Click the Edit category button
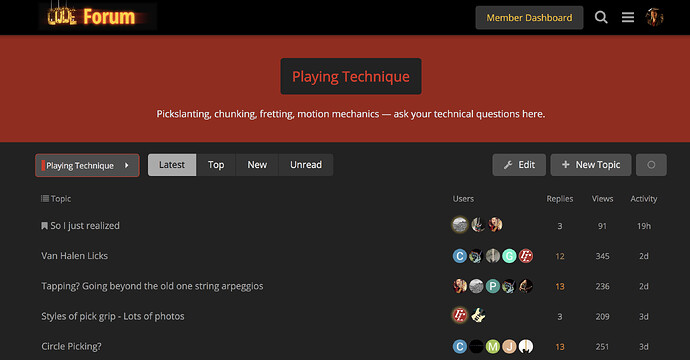 [519, 165]
